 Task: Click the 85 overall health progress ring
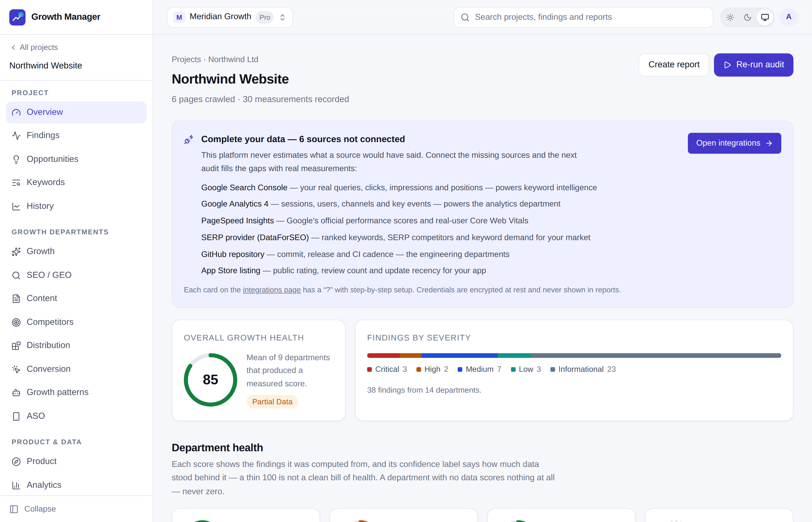[211, 380]
